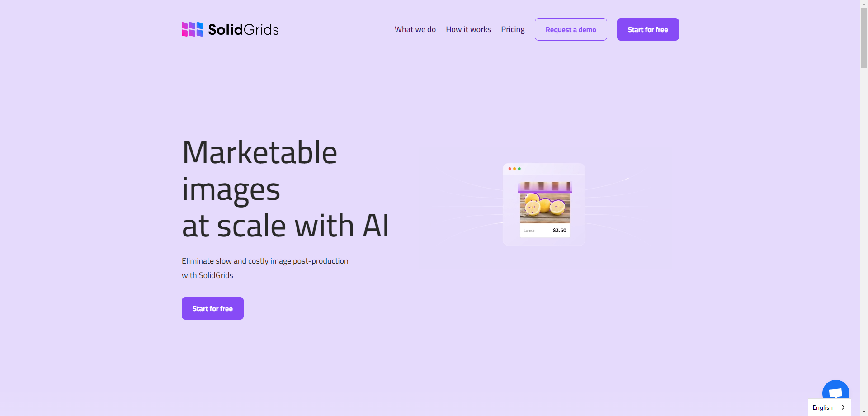Click the SolidGrids wordmark text

tap(243, 30)
